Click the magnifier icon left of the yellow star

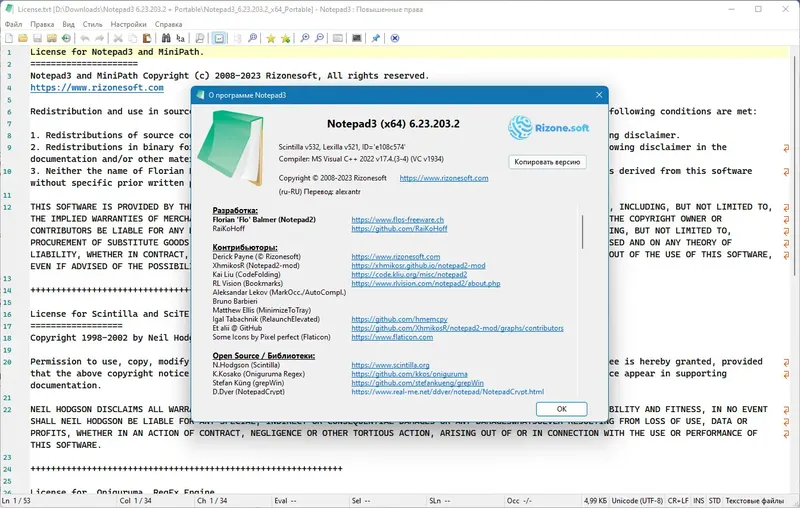252,38
